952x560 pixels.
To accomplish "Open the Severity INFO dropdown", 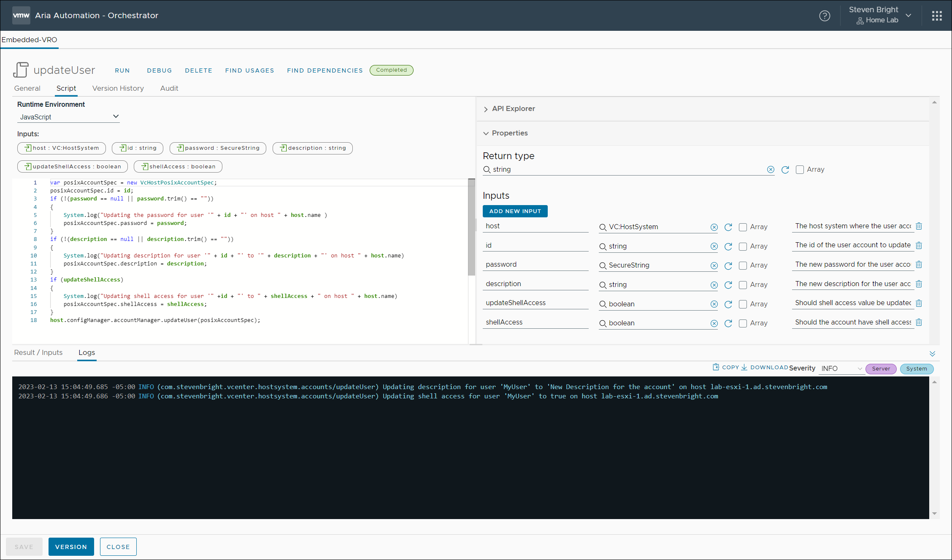I will 841,369.
